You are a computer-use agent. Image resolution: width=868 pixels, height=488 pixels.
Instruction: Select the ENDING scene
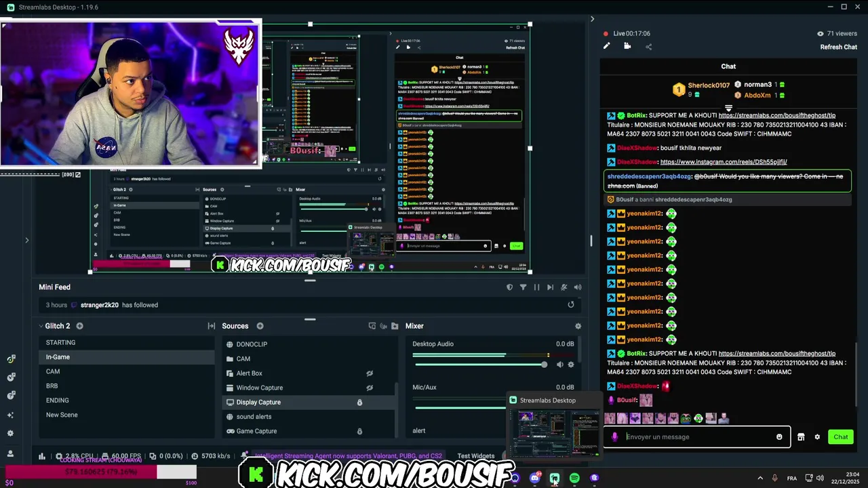(127, 401)
